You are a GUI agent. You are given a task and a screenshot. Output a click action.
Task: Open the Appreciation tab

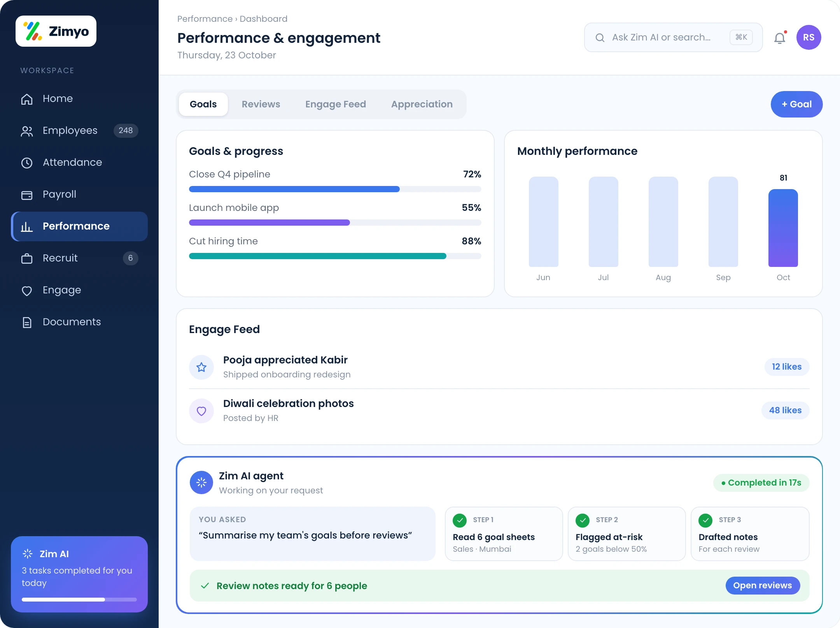[422, 104]
